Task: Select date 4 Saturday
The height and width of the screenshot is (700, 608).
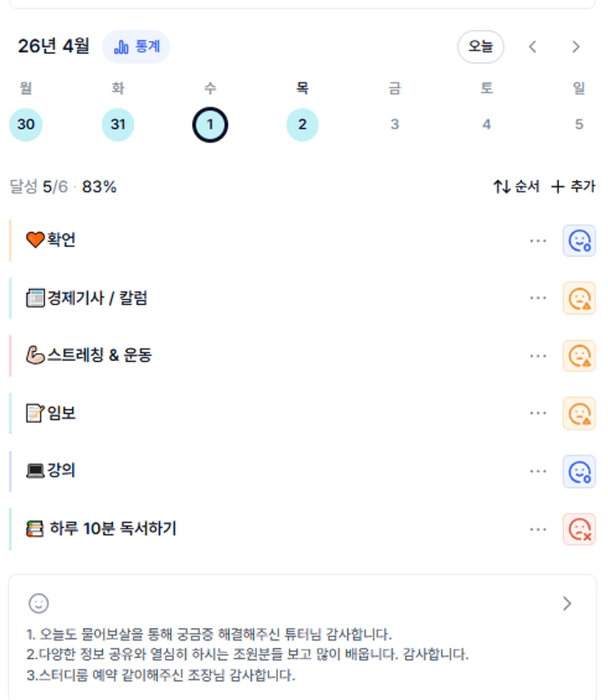Action: point(487,124)
